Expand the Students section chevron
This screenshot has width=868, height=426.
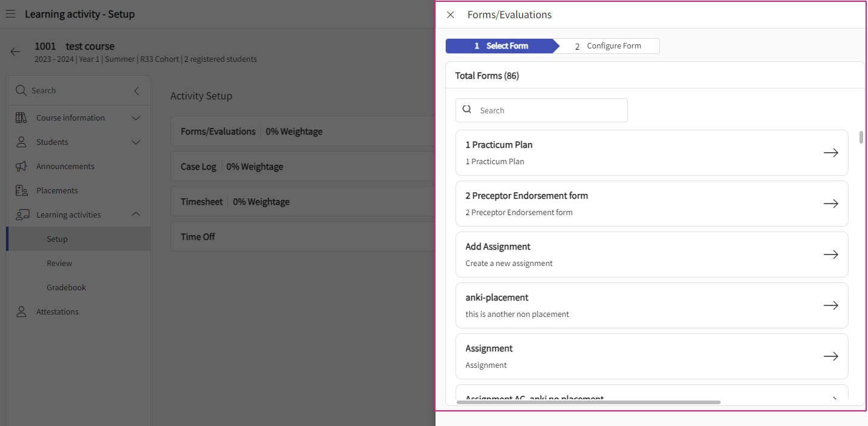[x=136, y=142]
